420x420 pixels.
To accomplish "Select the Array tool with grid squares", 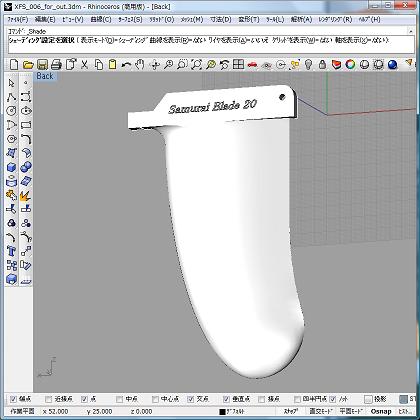I will (x=12, y=266).
